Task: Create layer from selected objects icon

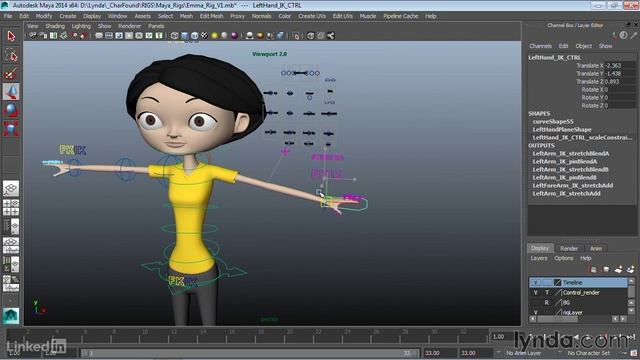Action: [x=630, y=269]
